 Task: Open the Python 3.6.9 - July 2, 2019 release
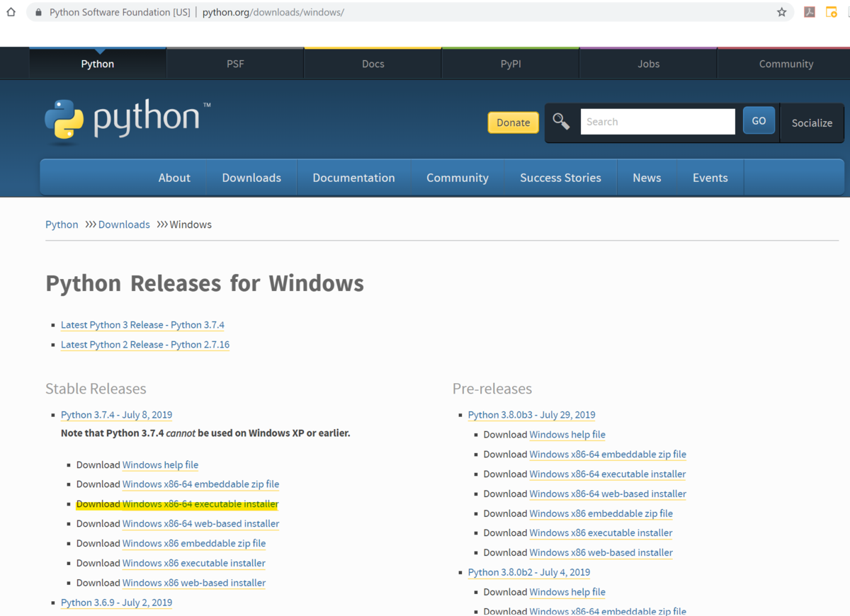pos(116,603)
